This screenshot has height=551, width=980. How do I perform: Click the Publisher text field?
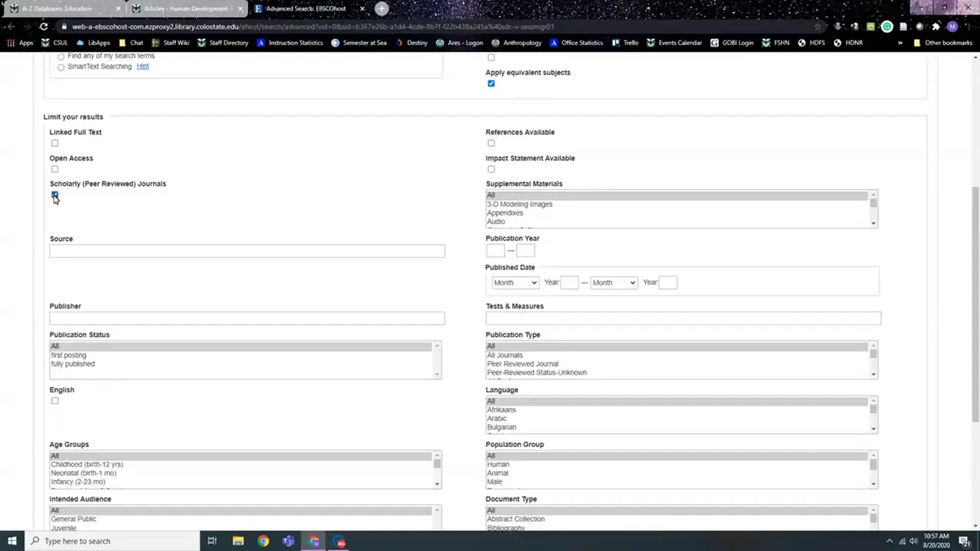click(x=247, y=318)
